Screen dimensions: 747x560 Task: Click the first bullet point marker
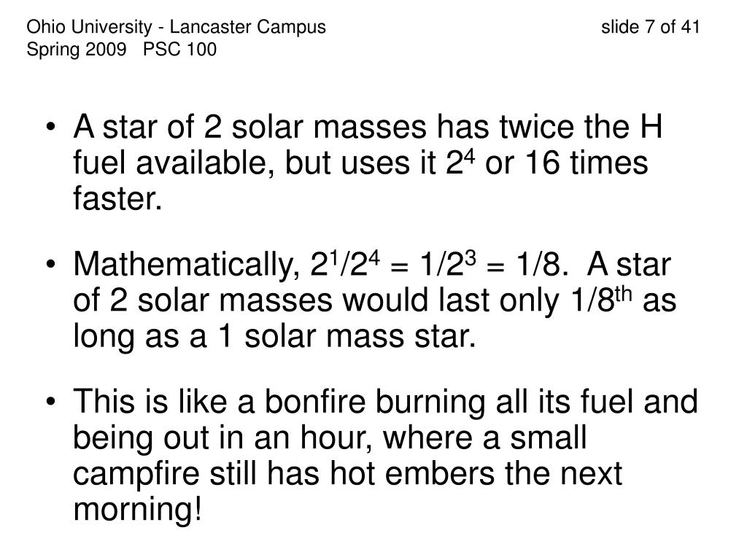pos(51,128)
